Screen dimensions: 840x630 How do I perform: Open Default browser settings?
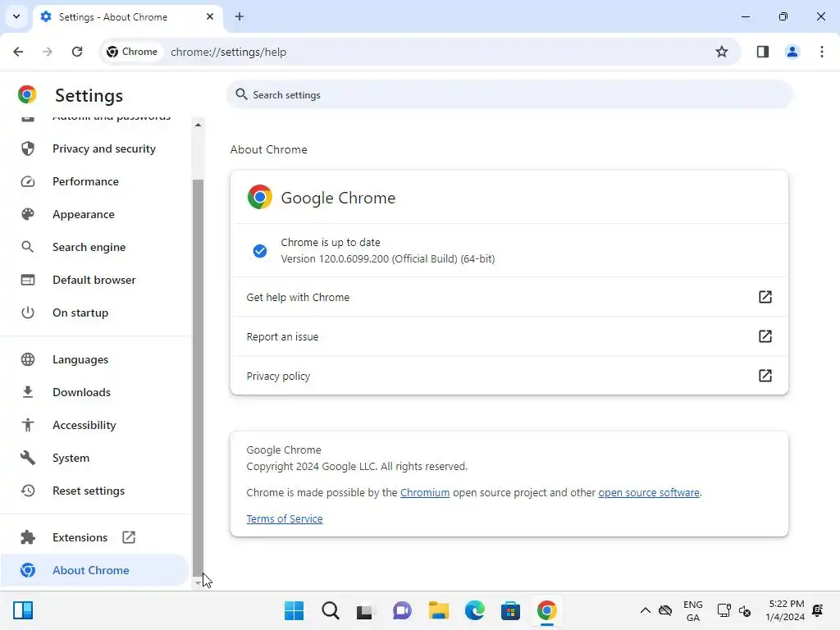pos(95,280)
